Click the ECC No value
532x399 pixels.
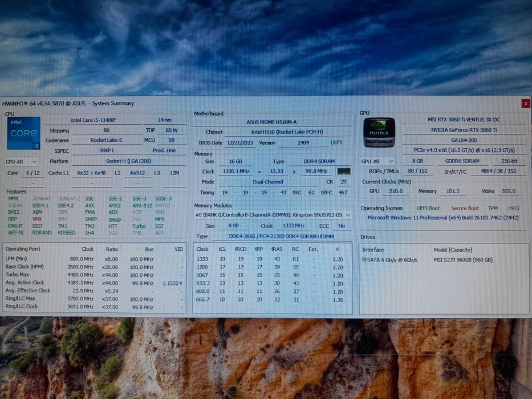click(x=342, y=226)
